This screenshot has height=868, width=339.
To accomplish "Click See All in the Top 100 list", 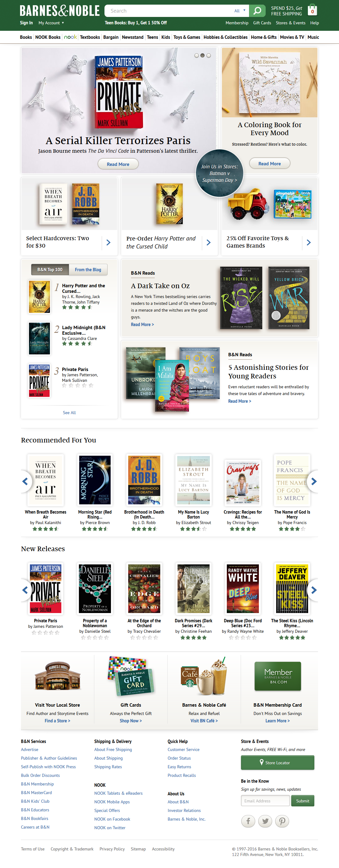I will tap(69, 412).
